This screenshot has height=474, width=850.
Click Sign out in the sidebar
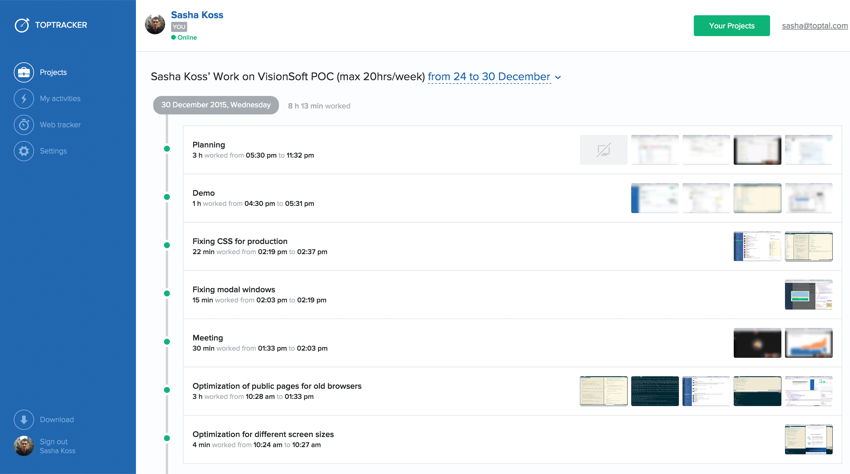pos(54,442)
